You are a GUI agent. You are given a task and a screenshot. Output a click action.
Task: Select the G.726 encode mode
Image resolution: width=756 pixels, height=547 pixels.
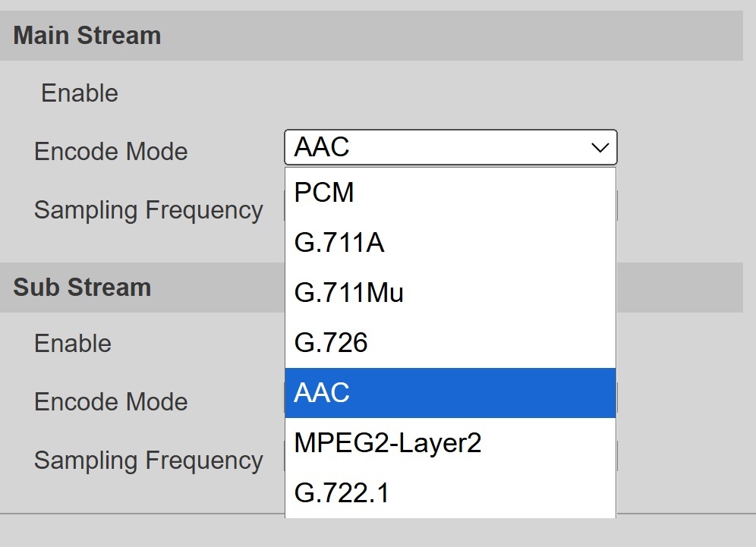tap(449, 343)
